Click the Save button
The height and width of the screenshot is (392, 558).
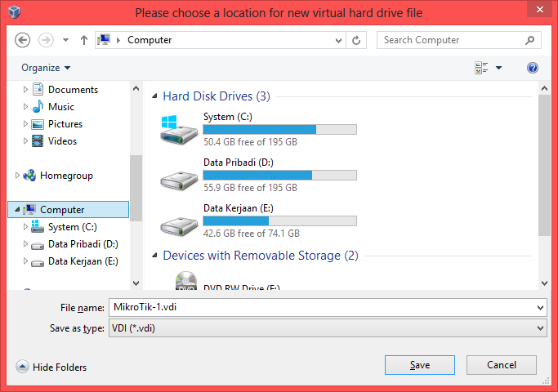(420, 365)
